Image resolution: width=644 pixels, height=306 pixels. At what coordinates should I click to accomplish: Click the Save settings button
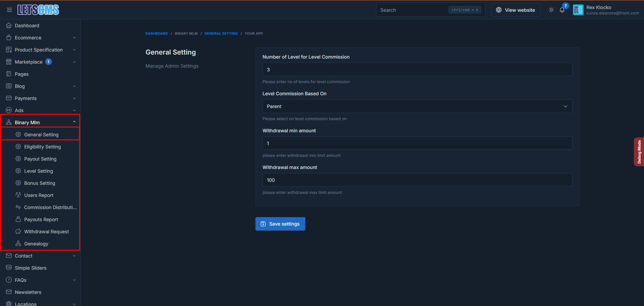[280, 224]
